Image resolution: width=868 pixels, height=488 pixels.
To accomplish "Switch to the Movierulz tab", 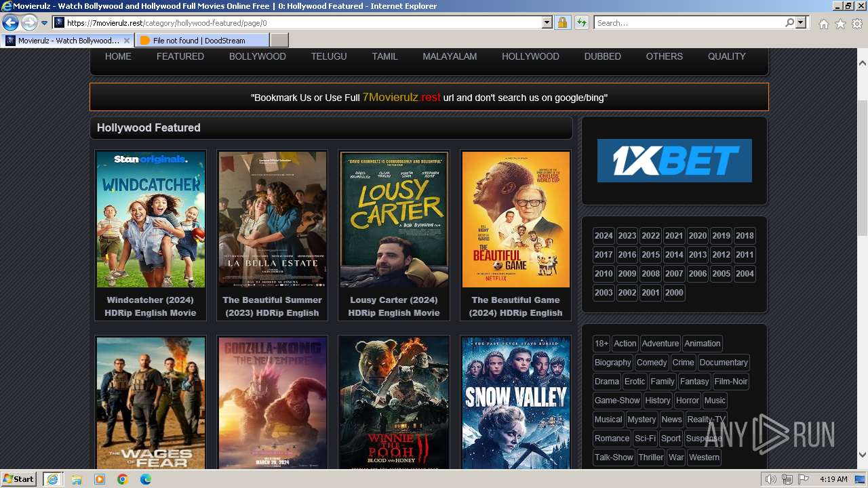I will (x=67, y=41).
